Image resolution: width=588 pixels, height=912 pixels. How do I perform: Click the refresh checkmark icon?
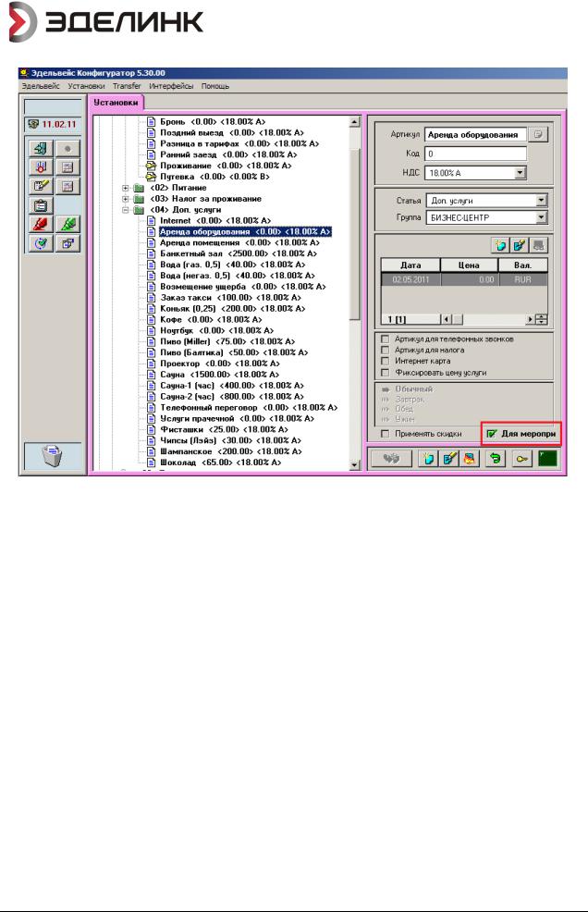40,243
